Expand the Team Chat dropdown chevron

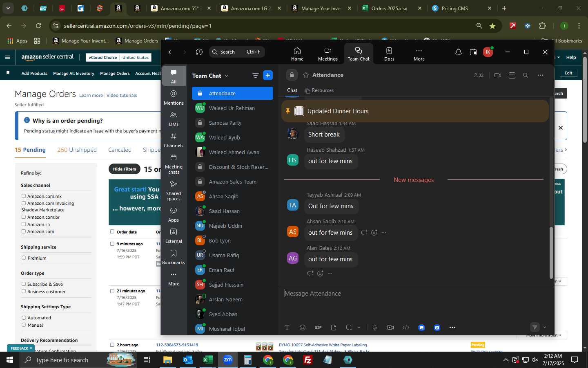click(x=227, y=76)
